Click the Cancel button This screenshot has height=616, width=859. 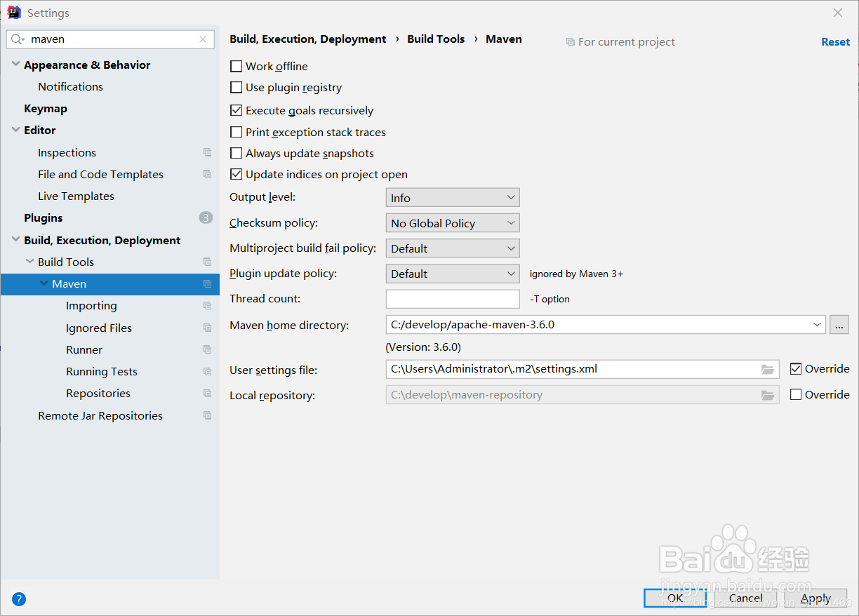point(745,598)
